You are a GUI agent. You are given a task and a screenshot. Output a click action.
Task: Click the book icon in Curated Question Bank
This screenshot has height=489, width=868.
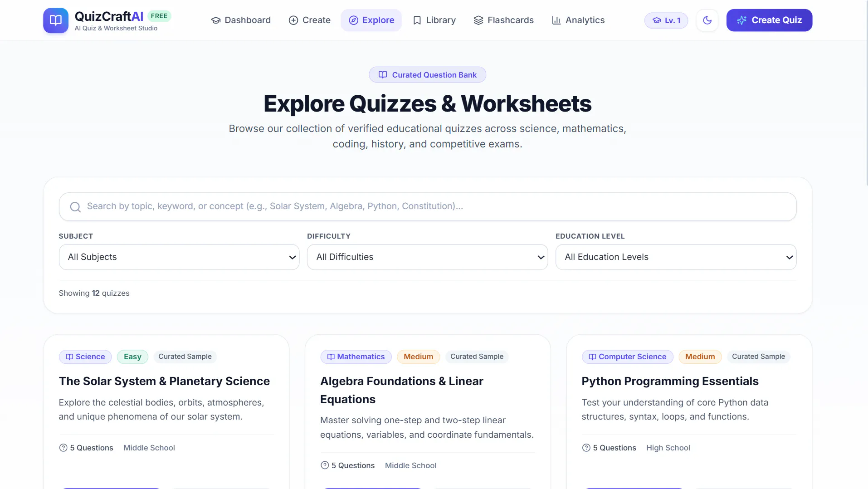point(383,75)
